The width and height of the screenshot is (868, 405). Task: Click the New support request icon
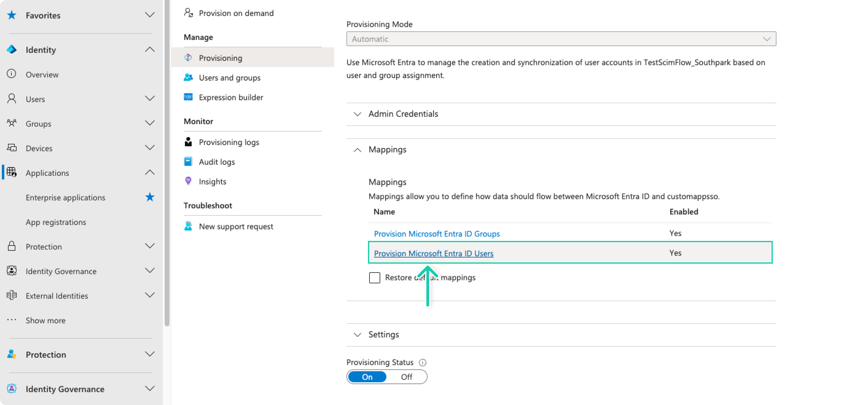pyautogui.click(x=188, y=226)
